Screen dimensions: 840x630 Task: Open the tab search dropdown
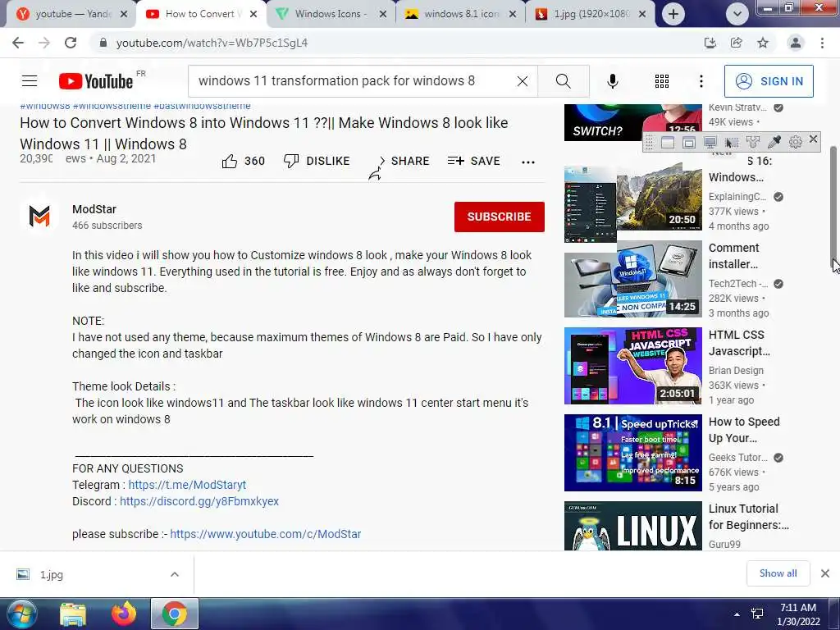[737, 14]
